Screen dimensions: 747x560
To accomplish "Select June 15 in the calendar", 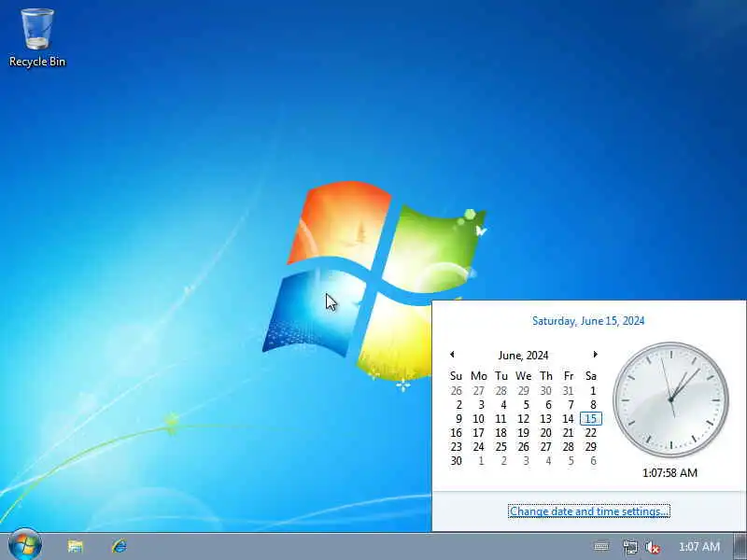I will (x=591, y=418).
